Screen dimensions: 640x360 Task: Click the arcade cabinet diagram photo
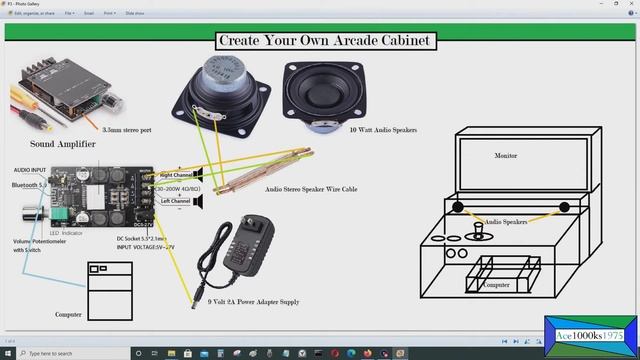(x=320, y=176)
